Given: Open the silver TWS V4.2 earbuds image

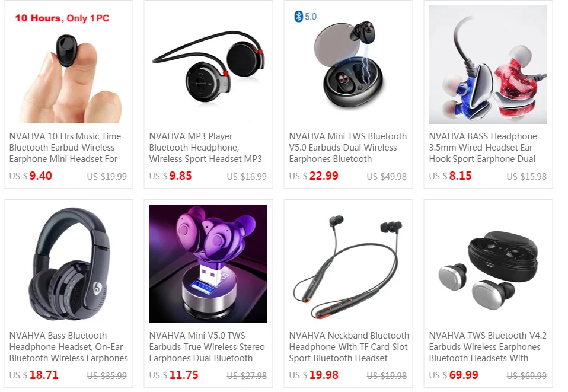Looking at the screenshot, I should point(488,264).
